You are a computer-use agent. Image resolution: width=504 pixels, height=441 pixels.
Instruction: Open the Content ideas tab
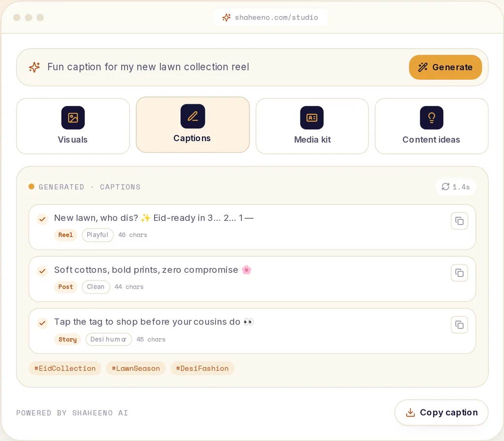pos(431,126)
